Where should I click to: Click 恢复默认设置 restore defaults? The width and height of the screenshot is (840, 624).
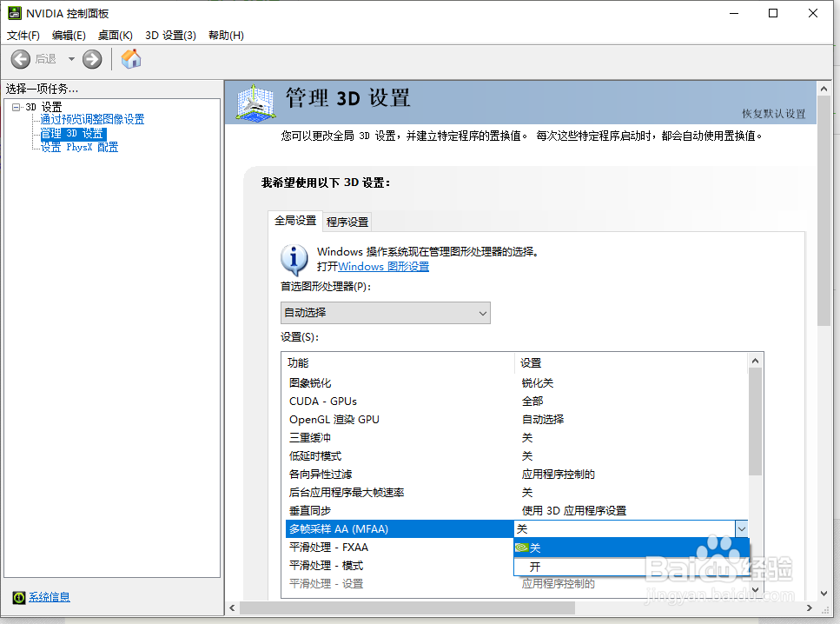pyautogui.click(x=774, y=114)
